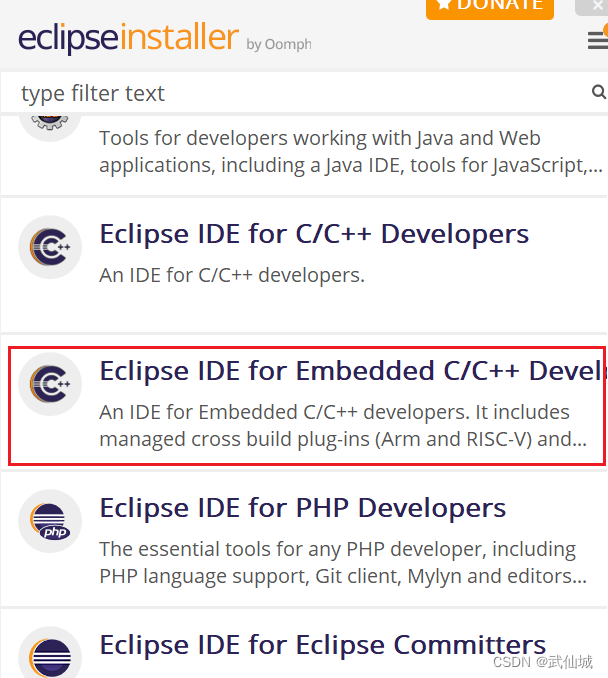
Task: Open the hamburger menu icon
Action: 598,41
